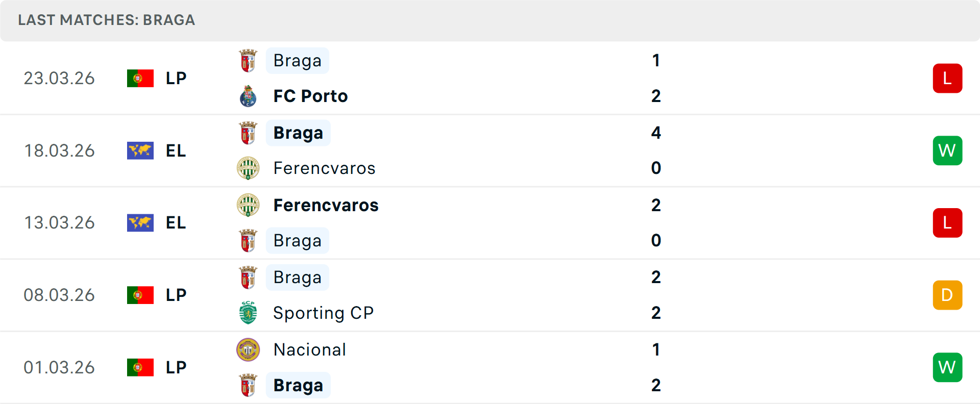
Task: Select the highlighted Braga name on 01.03.26
Action: [x=298, y=385]
